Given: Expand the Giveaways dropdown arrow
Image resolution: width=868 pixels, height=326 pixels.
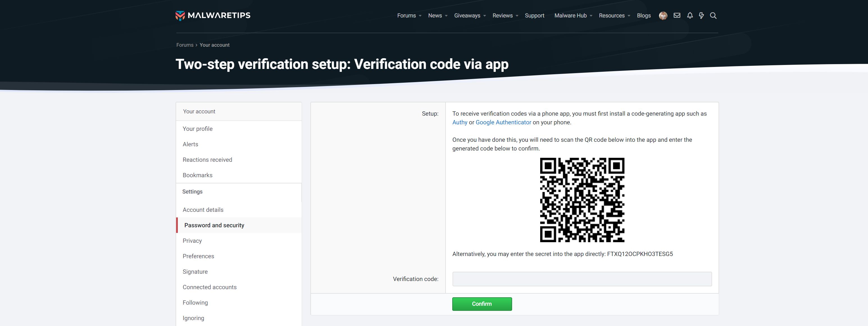Looking at the screenshot, I should click(485, 16).
